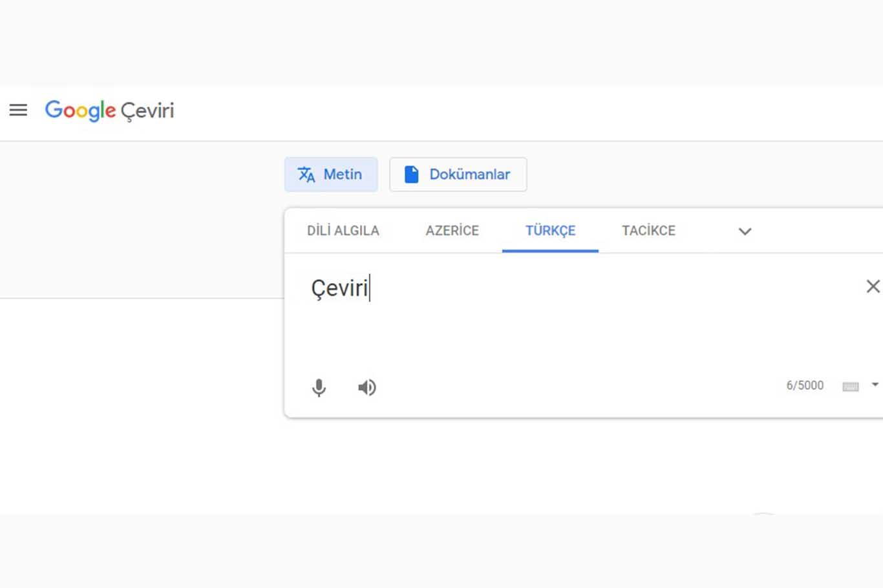This screenshot has height=588, width=883.
Task: Select TACİKCE as source language
Action: 648,231
